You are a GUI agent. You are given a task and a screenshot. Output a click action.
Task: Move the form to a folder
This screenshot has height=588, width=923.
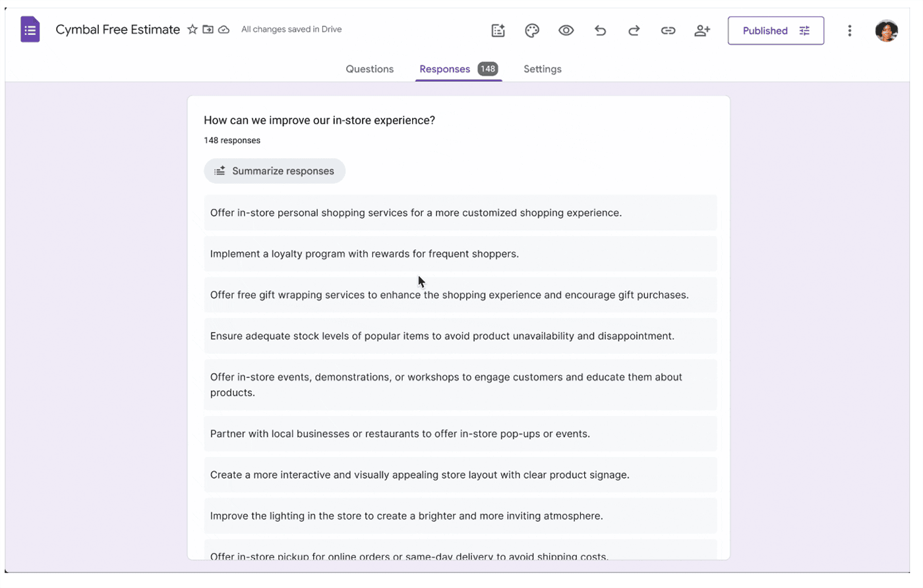click(x=208, y=30)
